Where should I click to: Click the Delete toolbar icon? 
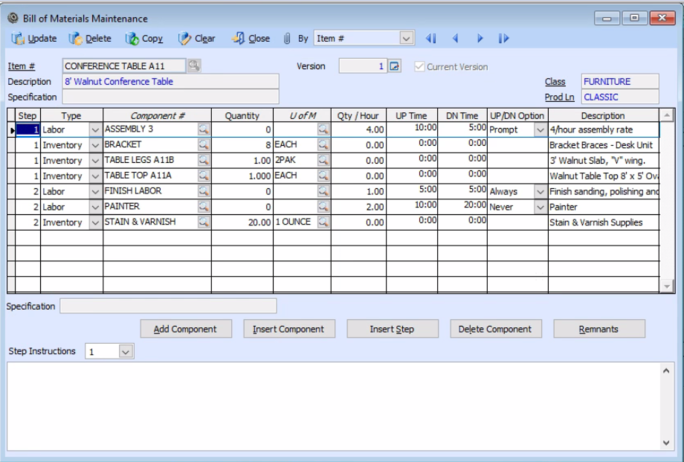(76, 39)
